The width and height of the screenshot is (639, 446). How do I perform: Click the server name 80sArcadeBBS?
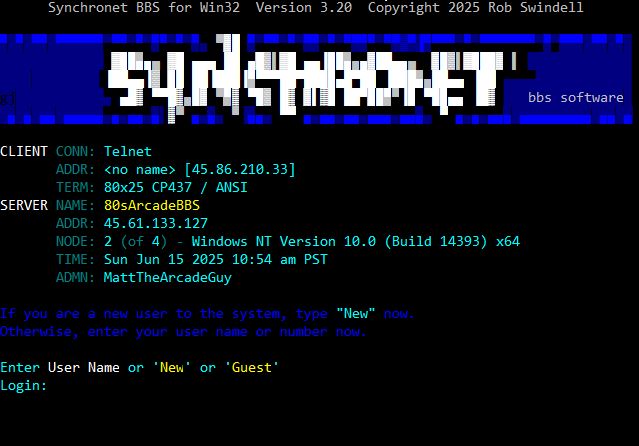coord(152,205)
